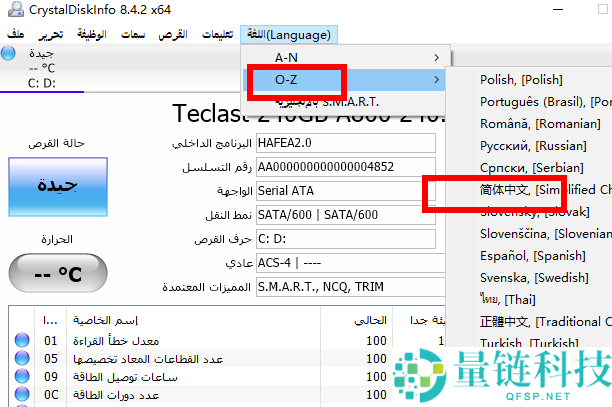Viewport: 612px width, 407px height.
Task: Click the حالة القرص label
Action: click(x=56, y=144)
